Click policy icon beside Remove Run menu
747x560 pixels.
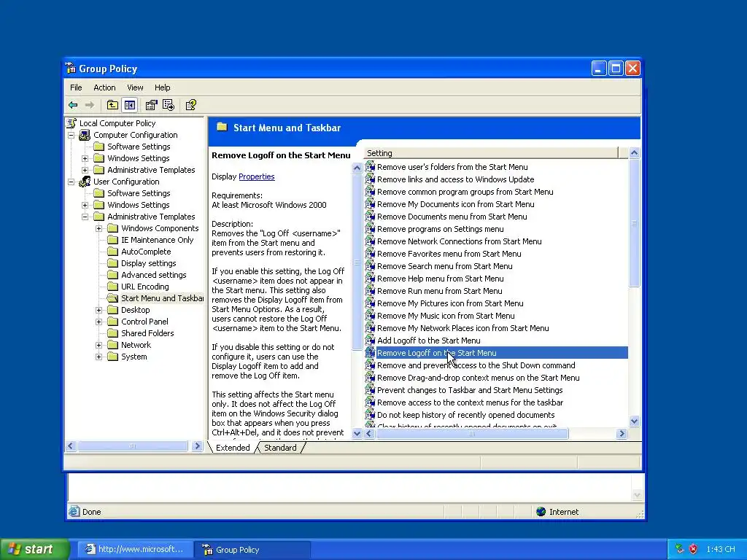(x=370, y=291)
